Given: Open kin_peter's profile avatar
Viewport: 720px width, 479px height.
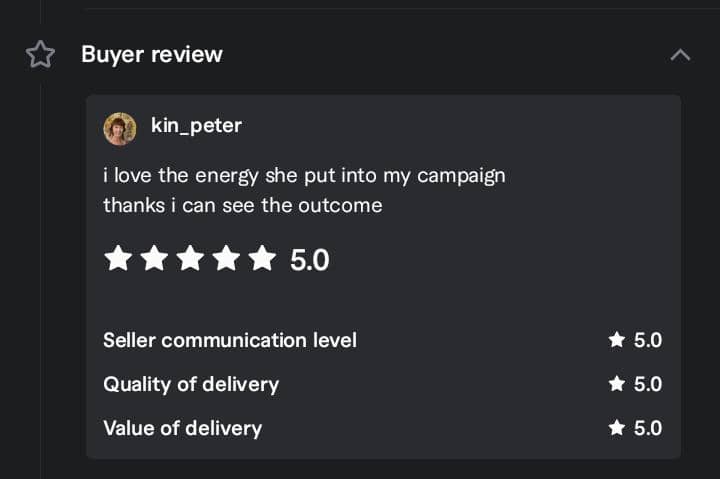Looking at the screenshot, I should (x=120, y=128).
